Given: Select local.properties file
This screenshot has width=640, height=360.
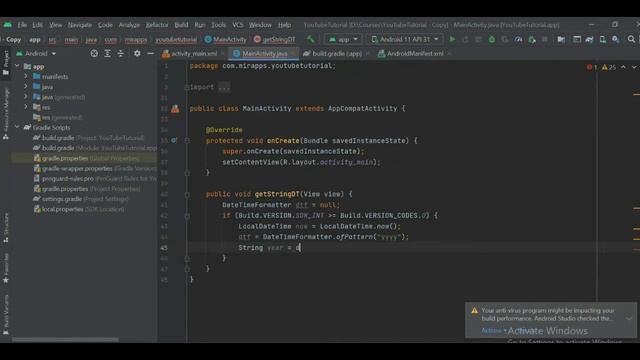Looking at the screenshot, I should pyautogui.click(x=79, y=209).
